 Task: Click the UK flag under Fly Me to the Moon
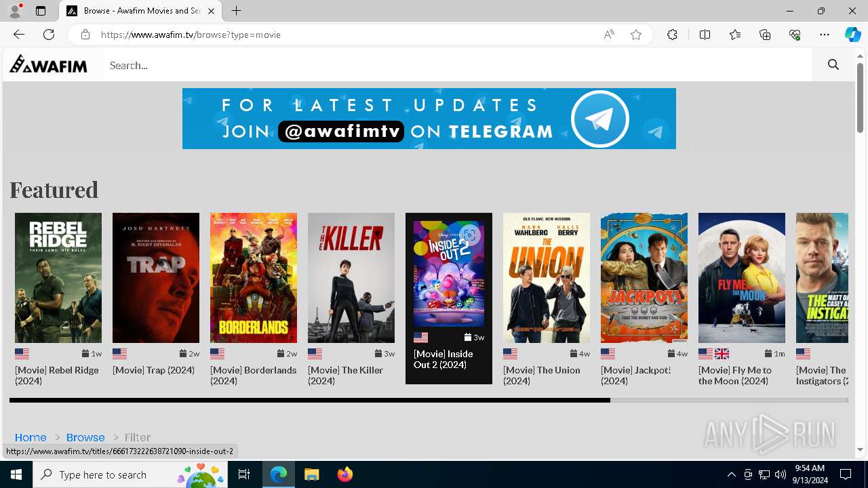722,354
